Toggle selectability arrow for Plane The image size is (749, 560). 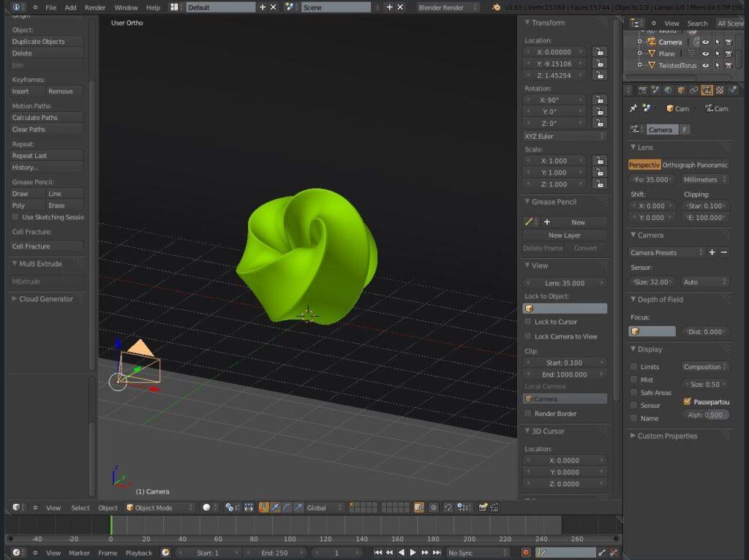[x=717, y=53]
